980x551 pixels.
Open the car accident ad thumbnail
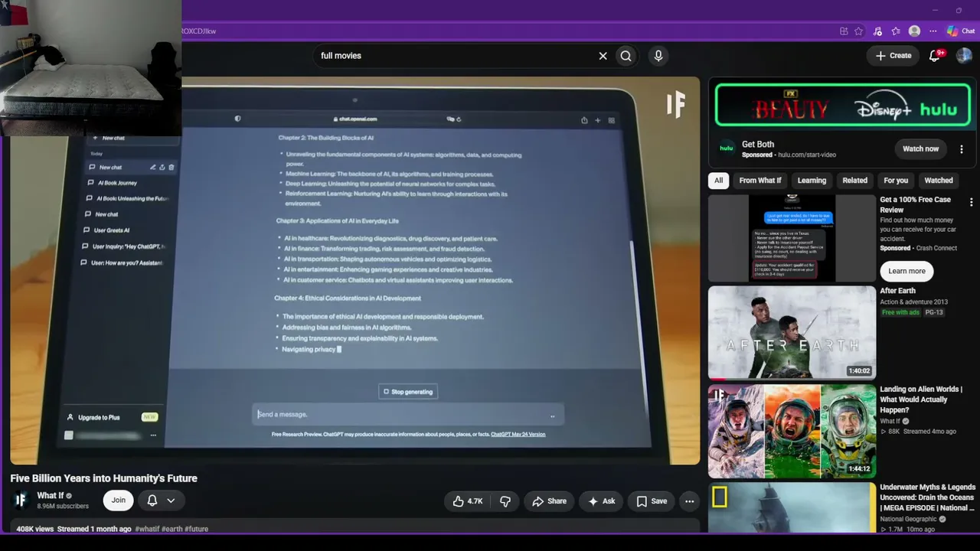click(x=792, y=238)
